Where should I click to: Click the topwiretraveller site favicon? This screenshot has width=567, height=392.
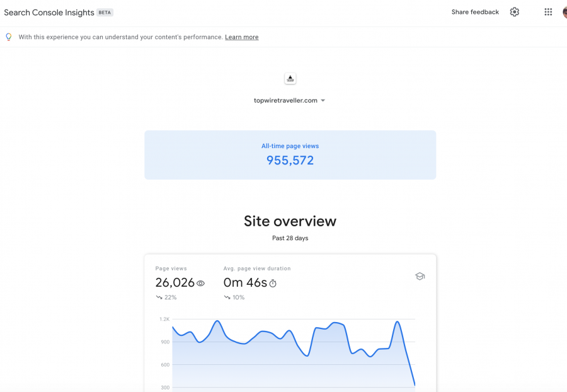pos(290,79)
